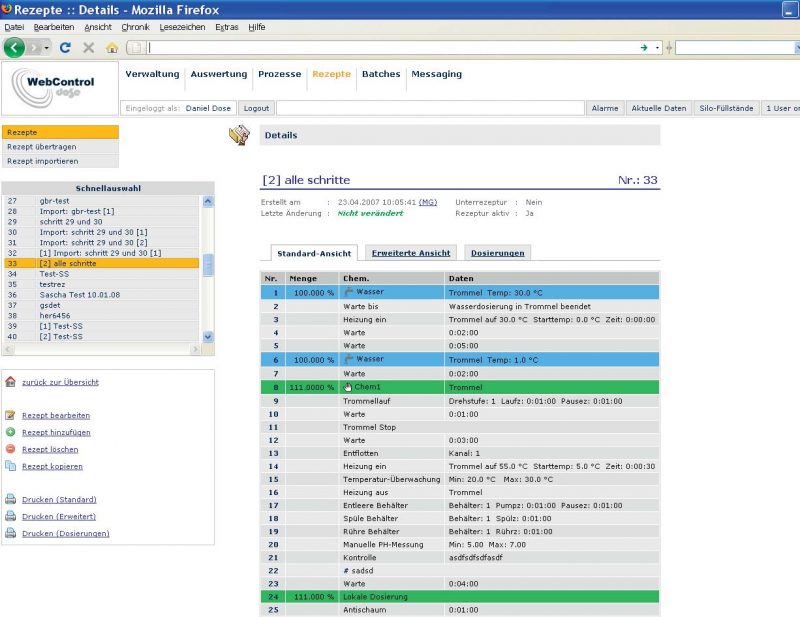Select recipe 36 Sascha Test 10.01.08

coord(101,295)
